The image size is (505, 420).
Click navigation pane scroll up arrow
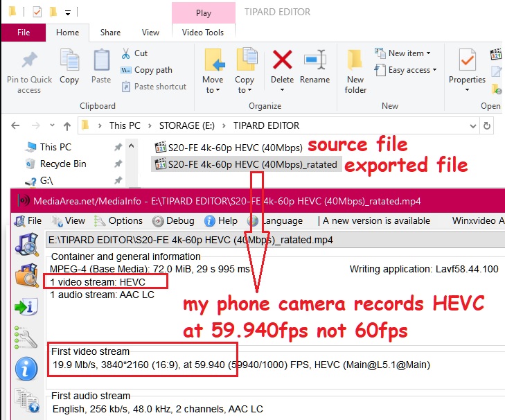coord(131,146)
